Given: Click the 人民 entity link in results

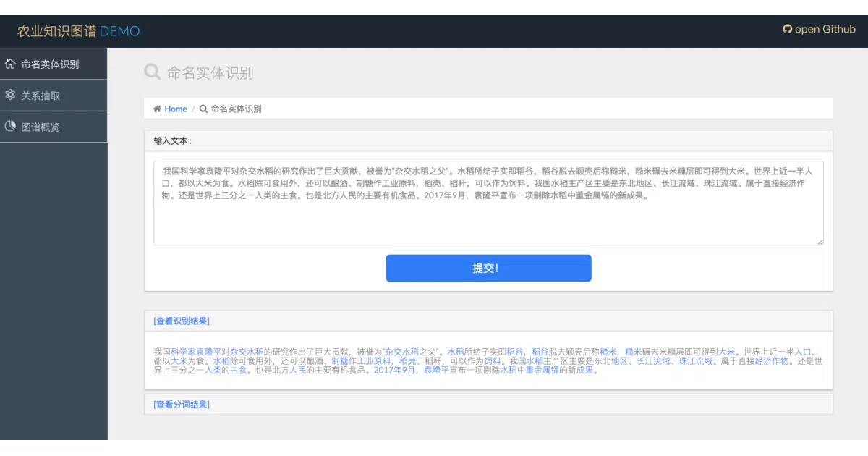Looking at the screenshot, I should pyautogui.click(x=298, y=370).
